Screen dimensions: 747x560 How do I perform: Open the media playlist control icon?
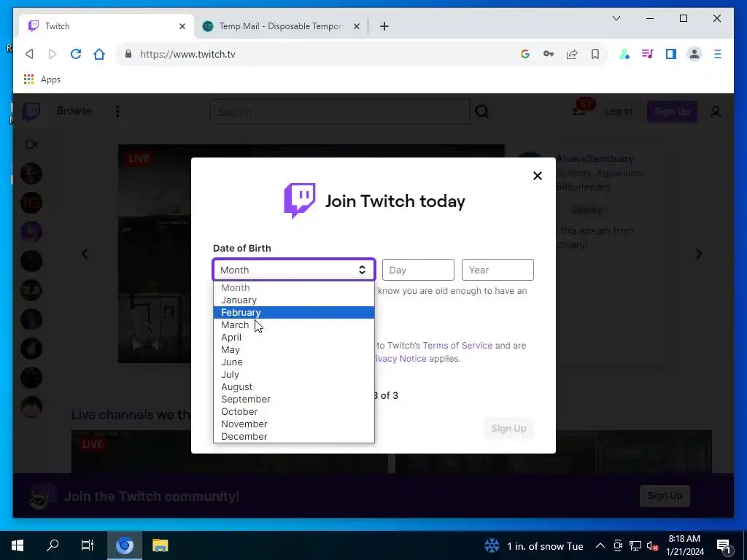pos(648,54)
